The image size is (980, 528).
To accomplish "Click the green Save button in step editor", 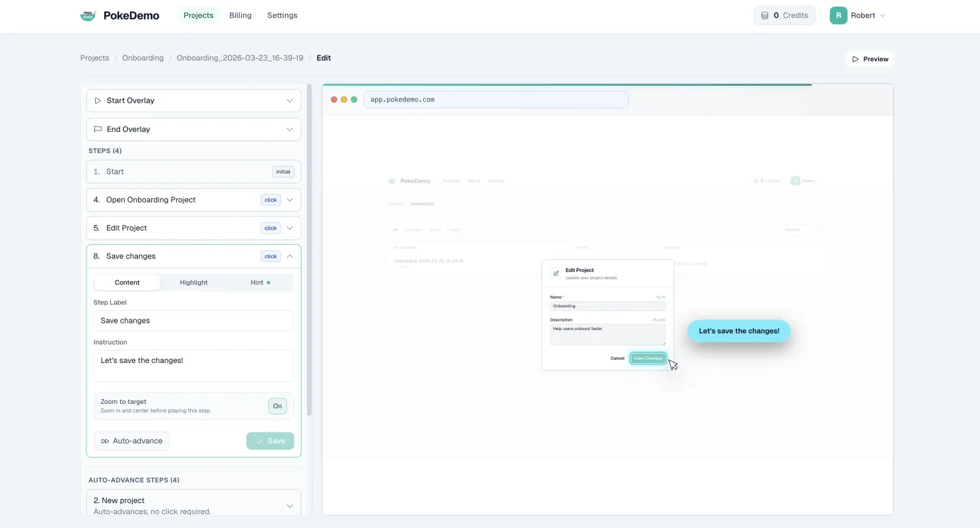I will pyautogui.click(x=270, y=441).
